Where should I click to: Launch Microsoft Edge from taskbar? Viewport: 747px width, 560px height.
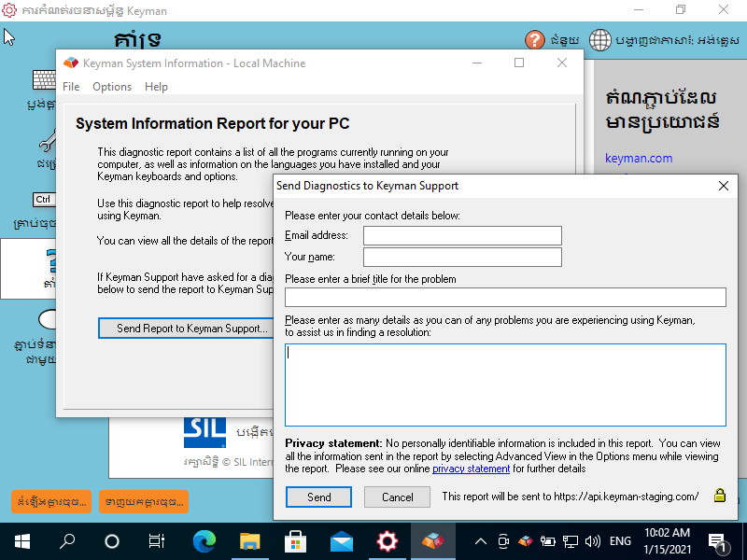204,541
